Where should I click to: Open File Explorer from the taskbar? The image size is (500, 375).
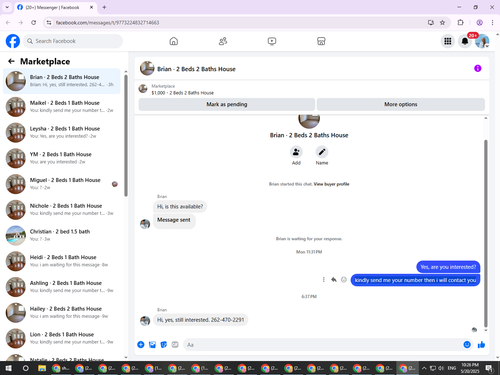[x=42, y=368]
